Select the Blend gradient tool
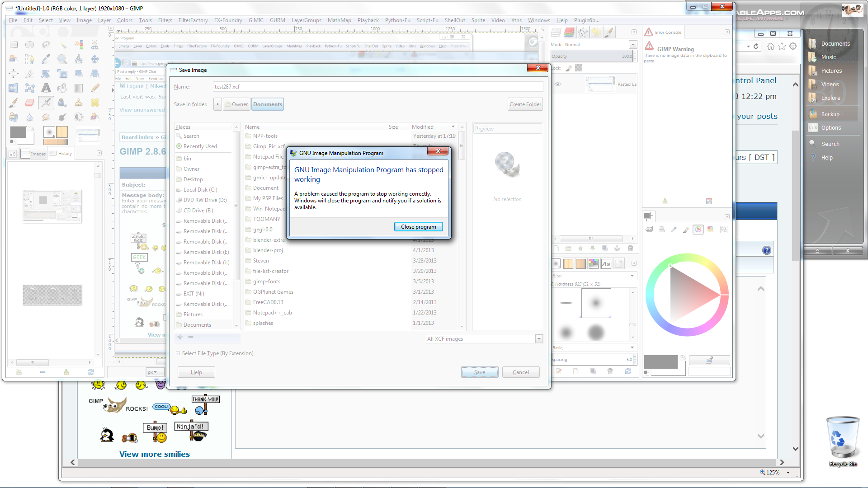The height and width of the screenshot is (488, 868). point(79,88)
